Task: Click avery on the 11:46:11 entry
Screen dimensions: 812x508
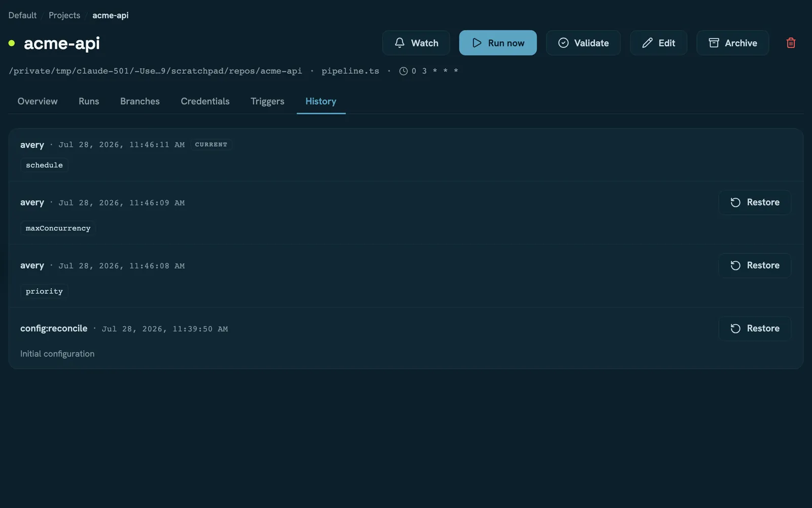Action: tap(32, 145)
